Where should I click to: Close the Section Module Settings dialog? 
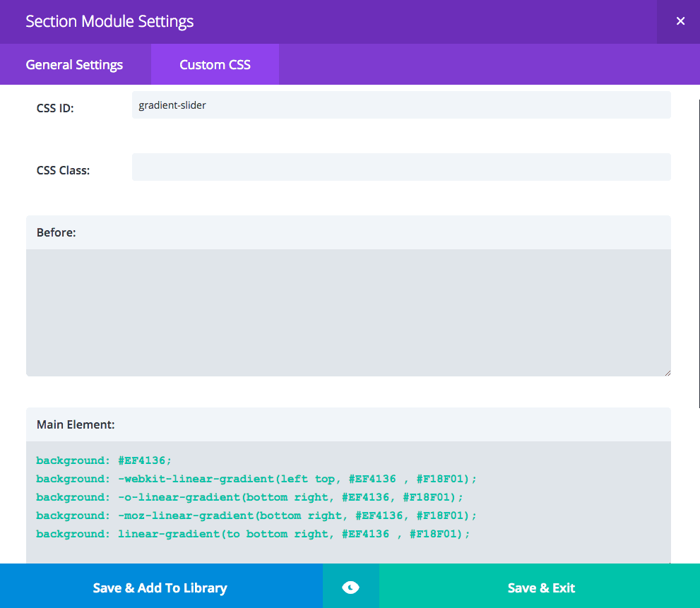(x=680, y=21)
